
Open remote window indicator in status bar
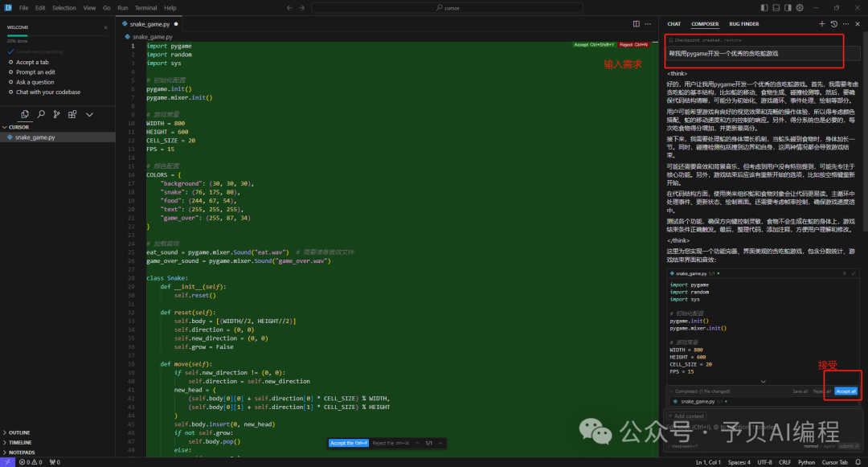tap(7, 462)
